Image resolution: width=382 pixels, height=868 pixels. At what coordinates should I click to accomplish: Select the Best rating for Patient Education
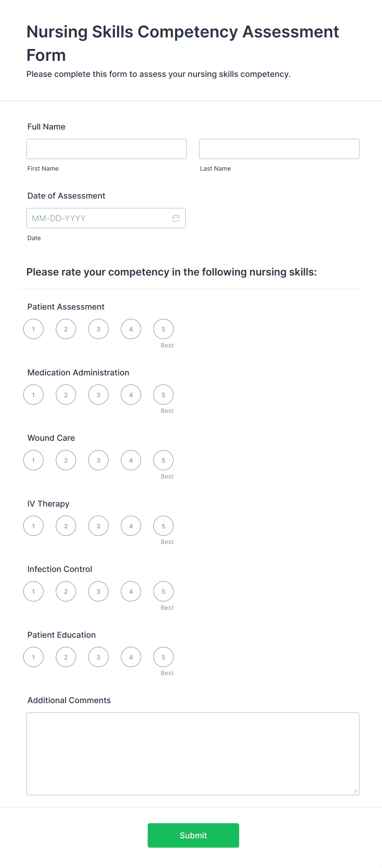click(x=163, y=657)
